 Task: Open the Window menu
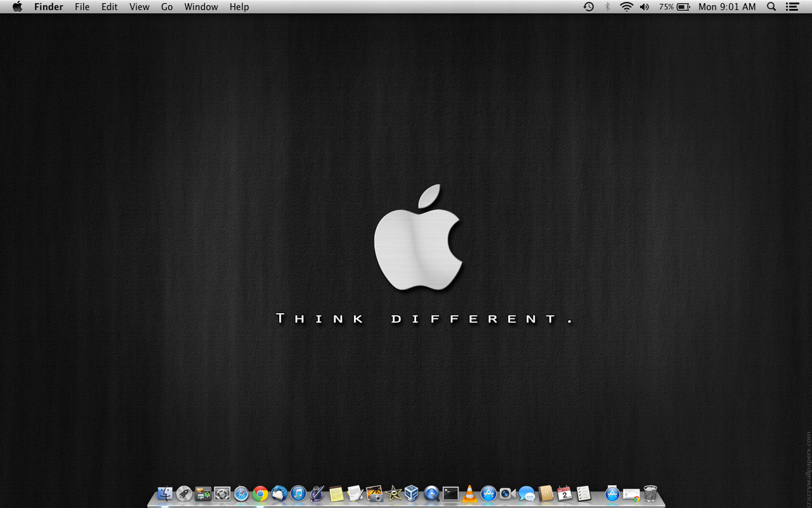coord(201,7)
